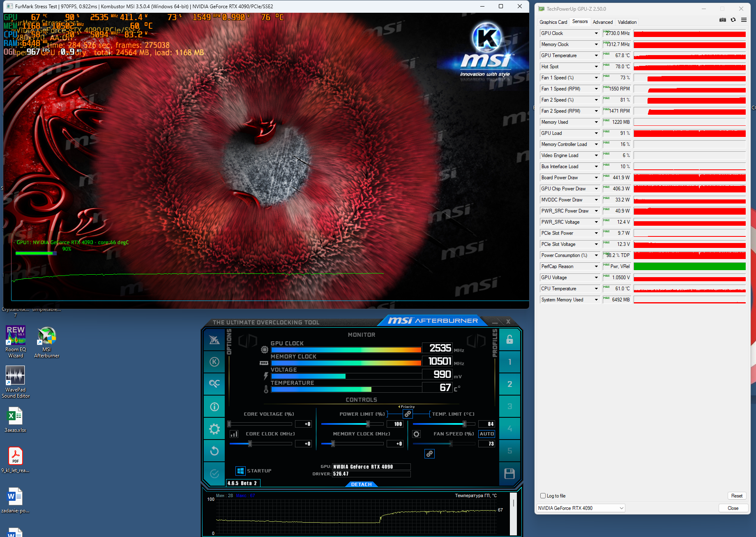Refresh GPU-Z sensors
756x537 pixels.
click(x=733, y=20)
